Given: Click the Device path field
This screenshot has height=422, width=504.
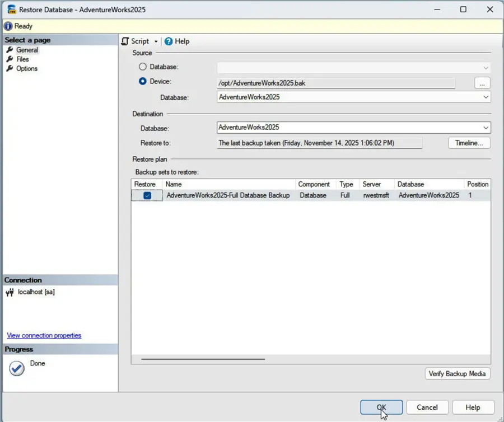Looking at the screenshot, I should click(x=336, y=83).
